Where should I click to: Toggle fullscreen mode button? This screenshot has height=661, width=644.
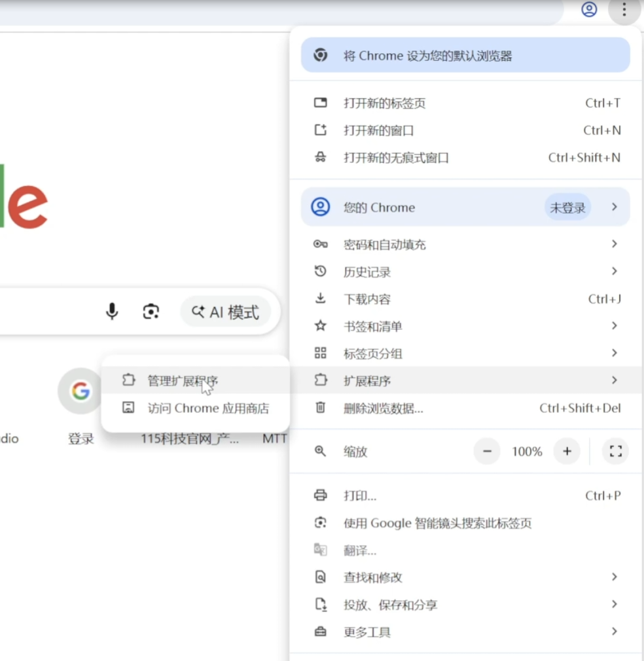coord(616,451)
